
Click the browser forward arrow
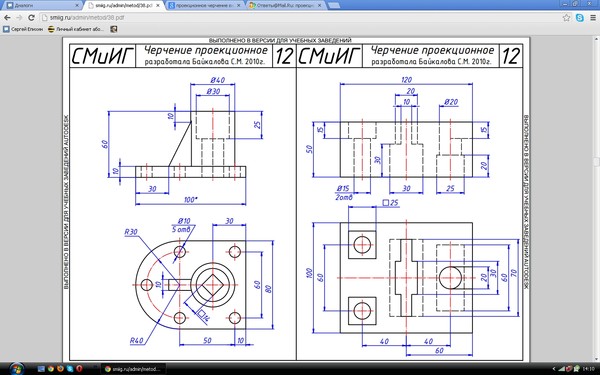coord(19,18)
